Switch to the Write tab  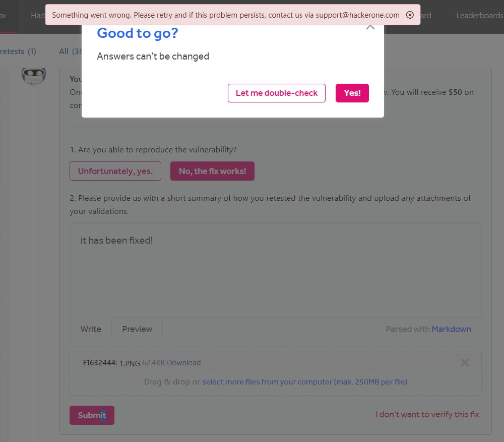pos(90,329)
